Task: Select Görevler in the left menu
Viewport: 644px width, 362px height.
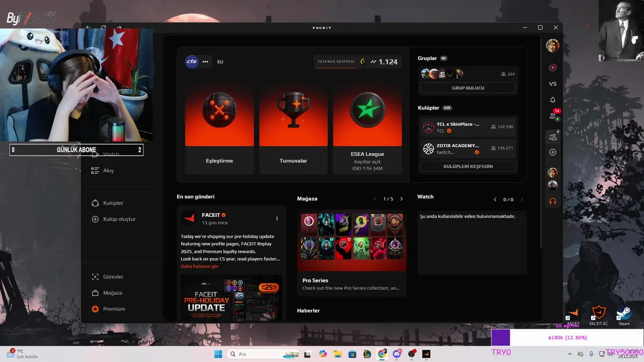Action: [113, 277]
